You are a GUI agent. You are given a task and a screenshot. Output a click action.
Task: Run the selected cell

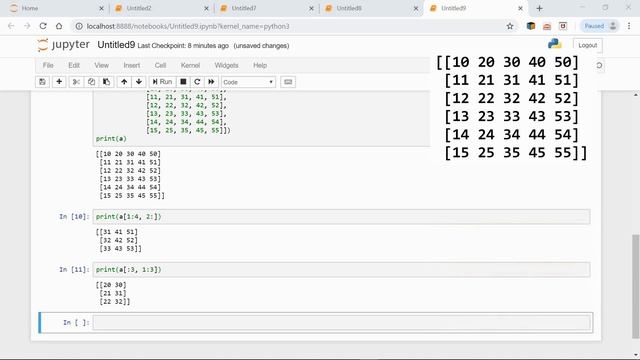pyautogui.click(x=162, y=82)
